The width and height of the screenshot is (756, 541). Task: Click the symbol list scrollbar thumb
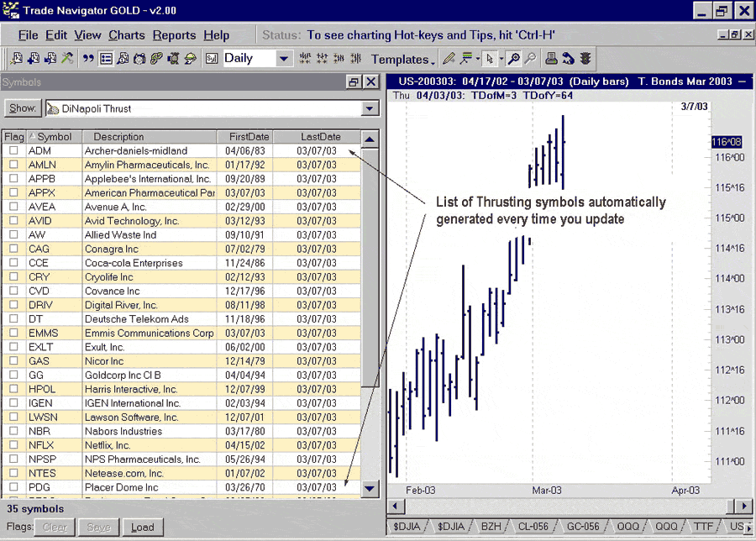click(x=370, y=268)
